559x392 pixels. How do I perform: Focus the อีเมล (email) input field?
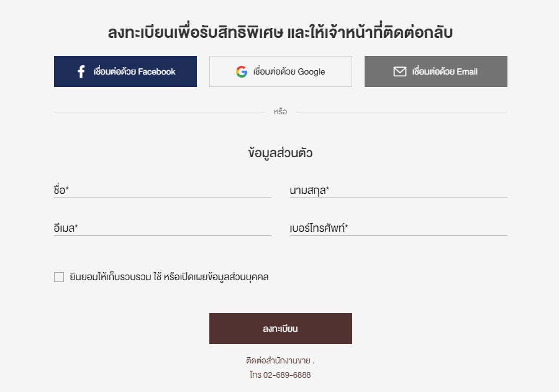tap(163, 228)
